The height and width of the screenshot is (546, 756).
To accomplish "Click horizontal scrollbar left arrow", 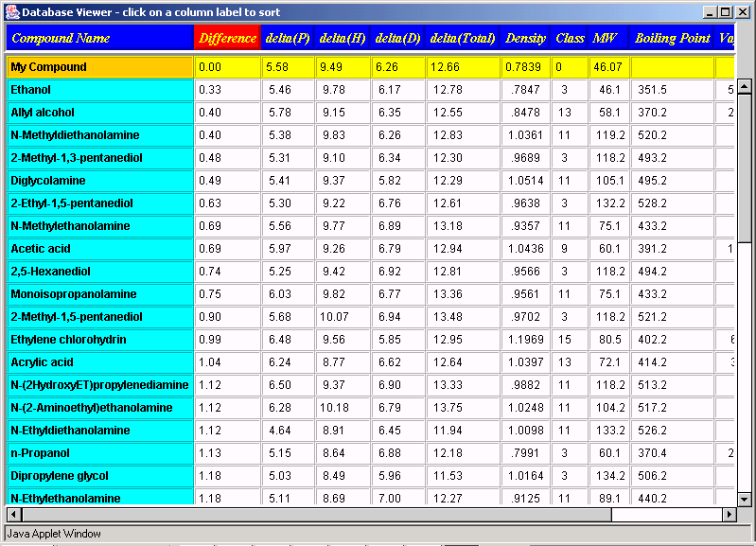I will 13,515.
